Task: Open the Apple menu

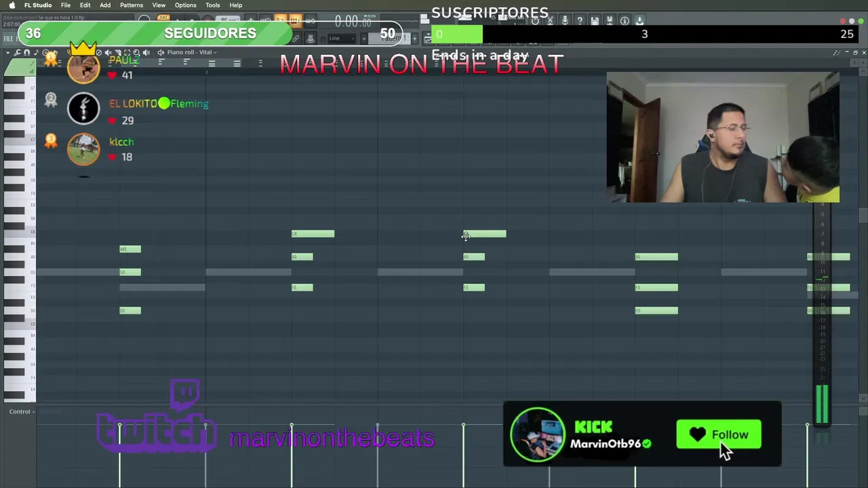Action: 12,5
